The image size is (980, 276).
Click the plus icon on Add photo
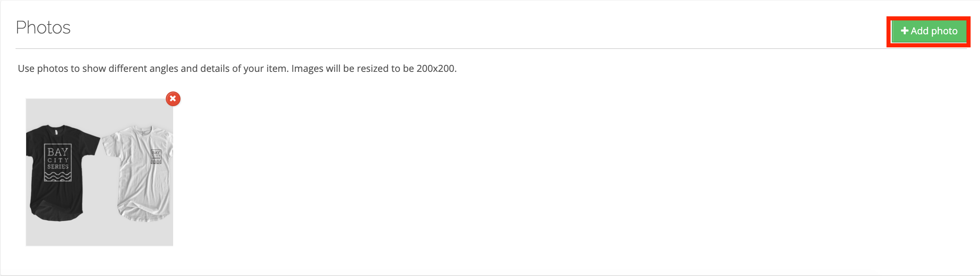904,31
